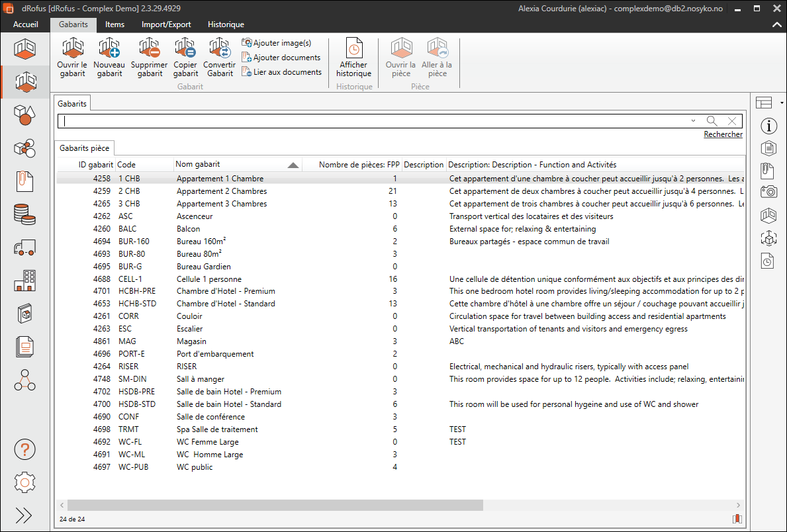787x532 pixels.
Task: Switch to the Items ribbon tab
Action: 115,24
